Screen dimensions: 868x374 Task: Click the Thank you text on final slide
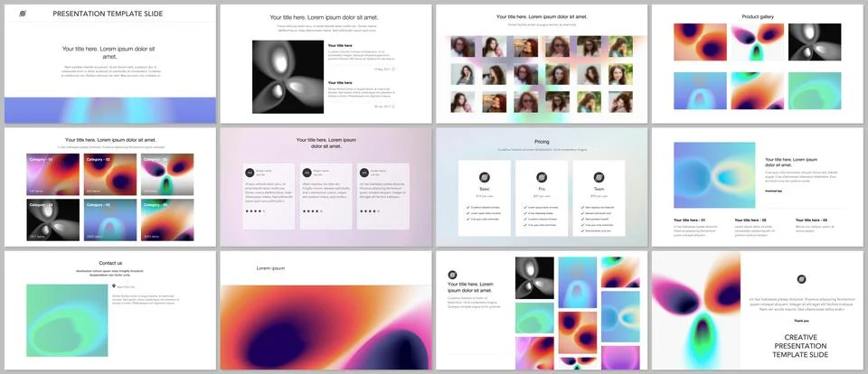[801, 321]
